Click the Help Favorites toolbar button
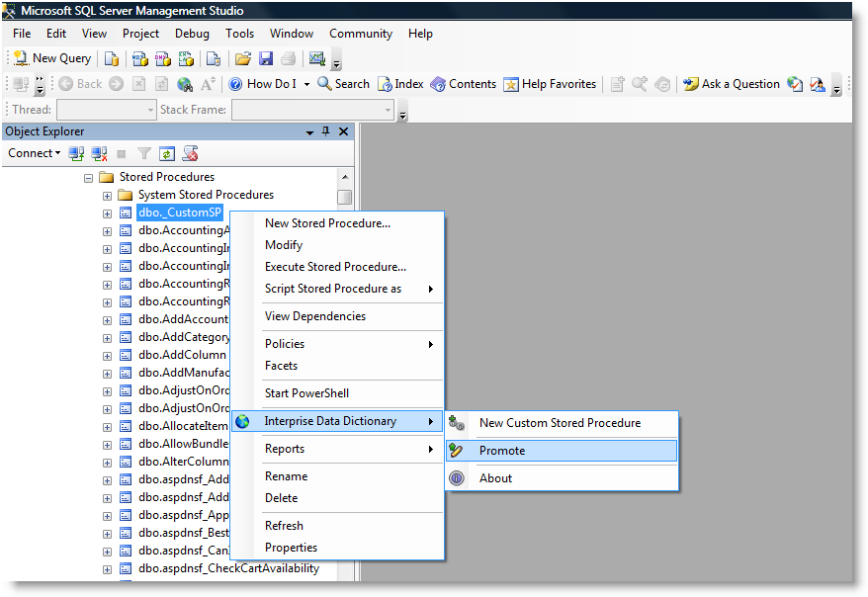Screen dimensions: 868x597 point(551,84)
